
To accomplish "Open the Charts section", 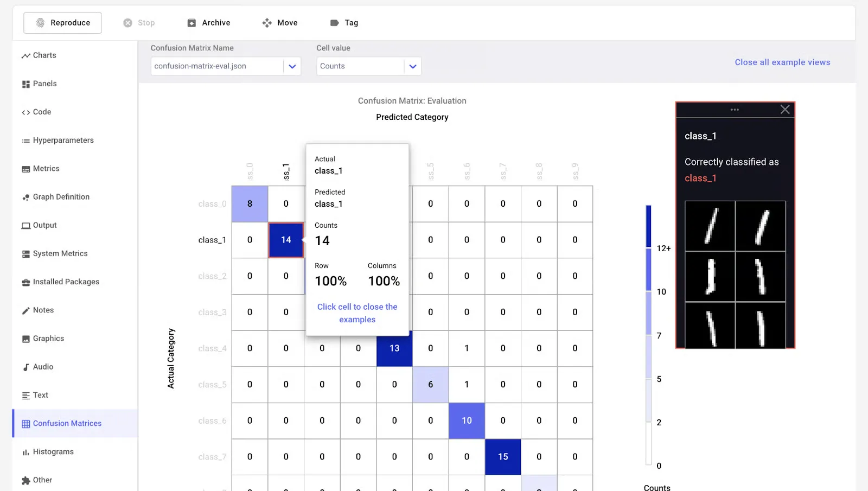I will click(x=44, y=55).
